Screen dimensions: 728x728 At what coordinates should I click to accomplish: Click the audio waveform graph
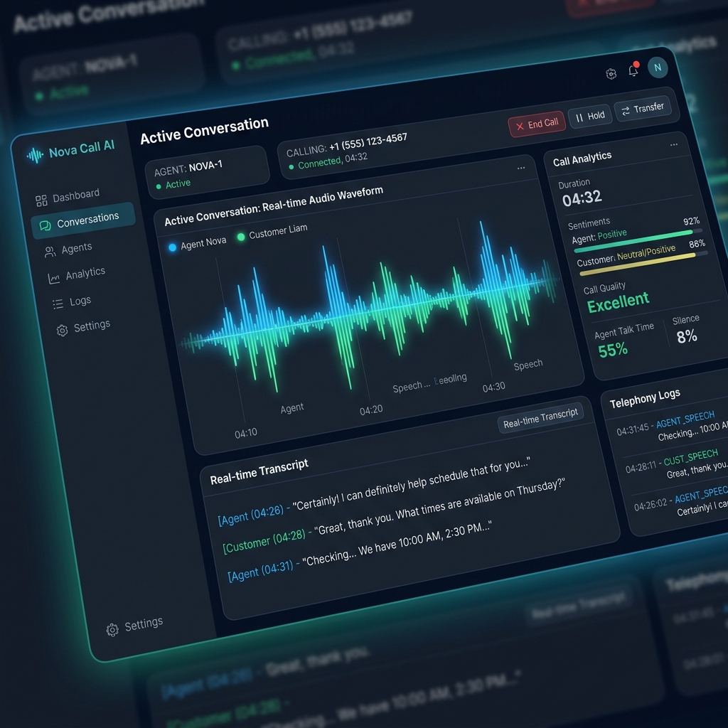point(371,306)
